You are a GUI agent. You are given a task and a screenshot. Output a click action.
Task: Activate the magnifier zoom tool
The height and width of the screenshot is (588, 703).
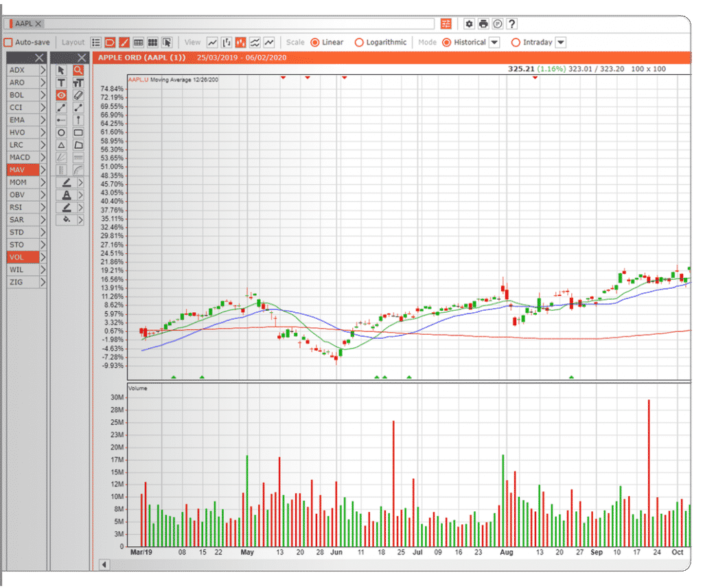pyautogui.click(x=78, y=71)
